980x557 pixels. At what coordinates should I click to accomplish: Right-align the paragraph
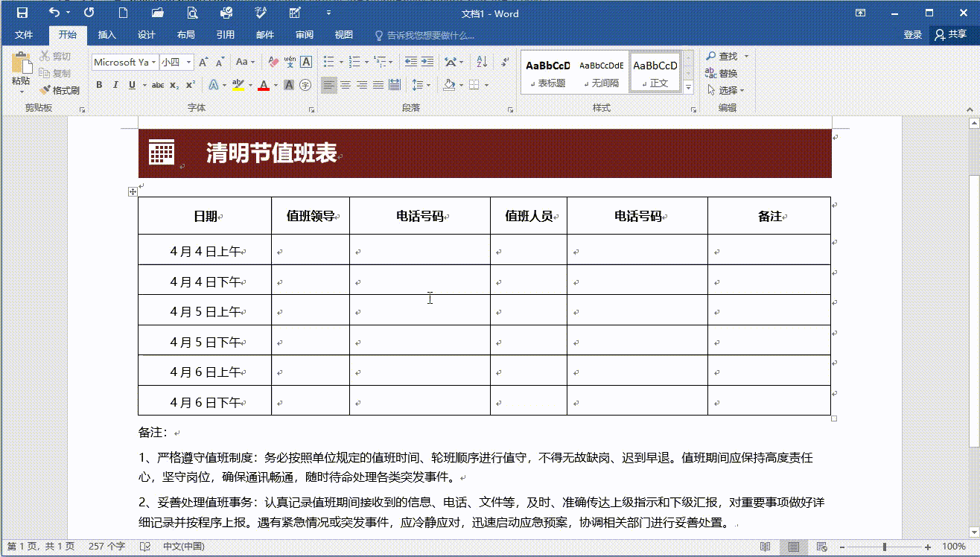(x=362, y=85)
